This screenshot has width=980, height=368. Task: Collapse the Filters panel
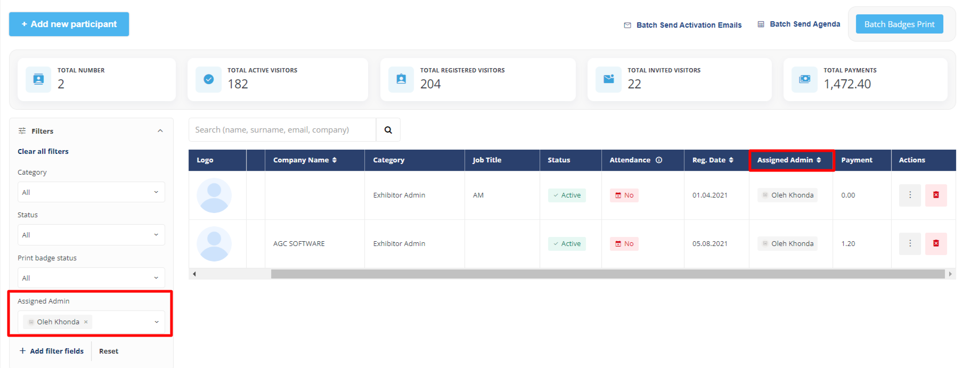(x=160, y=131)
